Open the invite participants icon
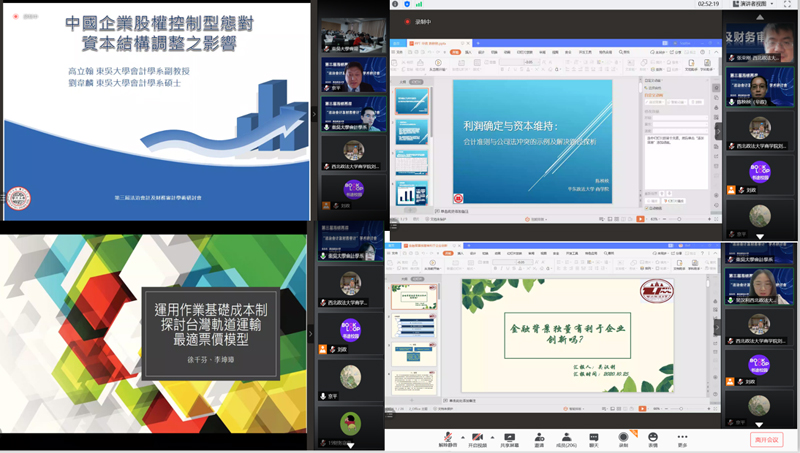The width and height of the screenshot is (800, 453). 539,437
